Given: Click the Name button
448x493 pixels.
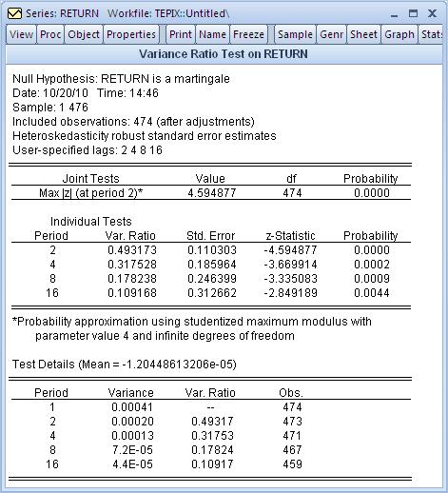Looking at the screenshot, I should point(212,34).
